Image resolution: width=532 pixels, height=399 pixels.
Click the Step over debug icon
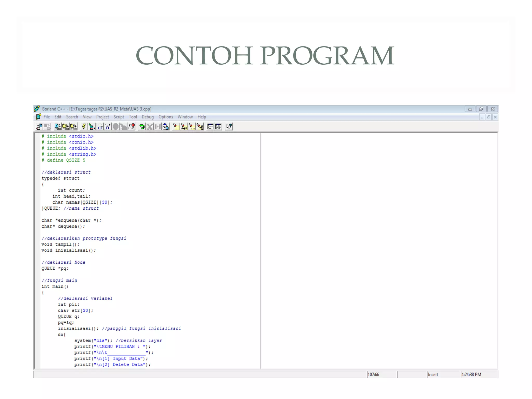(x=100, y=127)
